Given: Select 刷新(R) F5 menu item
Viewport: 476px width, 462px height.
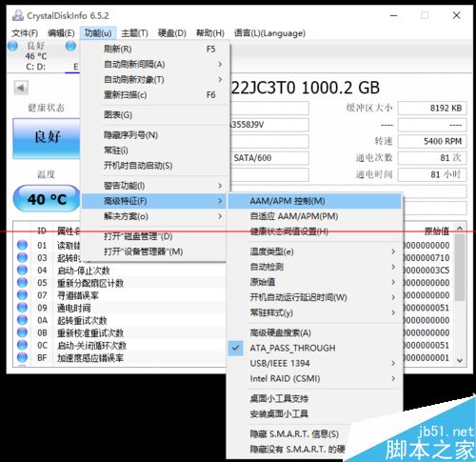Looking at the screenshot, I should (155, 50).
